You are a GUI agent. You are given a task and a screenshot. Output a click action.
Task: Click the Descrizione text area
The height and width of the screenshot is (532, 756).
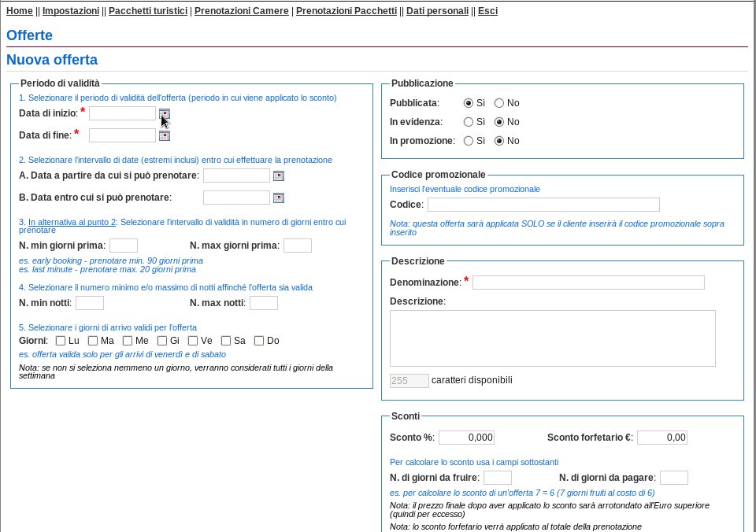[553, 338]
